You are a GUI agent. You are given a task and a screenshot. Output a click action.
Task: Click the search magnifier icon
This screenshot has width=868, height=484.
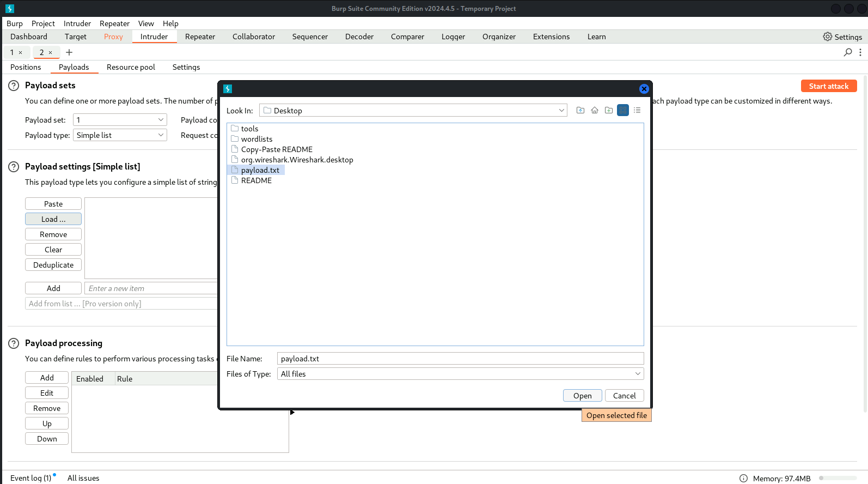point(848,52)
